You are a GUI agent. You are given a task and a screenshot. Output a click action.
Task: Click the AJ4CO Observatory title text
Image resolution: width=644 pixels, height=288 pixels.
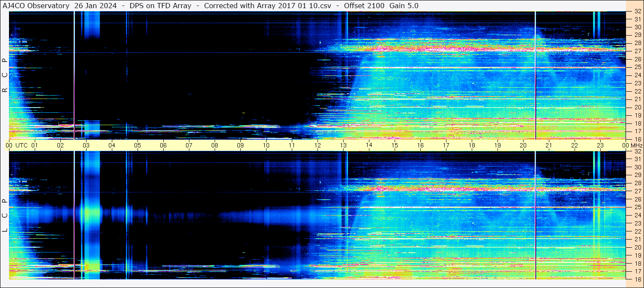(36, 6)
